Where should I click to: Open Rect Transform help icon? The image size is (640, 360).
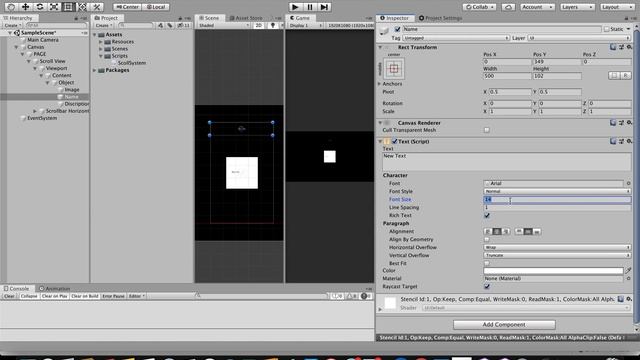[613, 47]
